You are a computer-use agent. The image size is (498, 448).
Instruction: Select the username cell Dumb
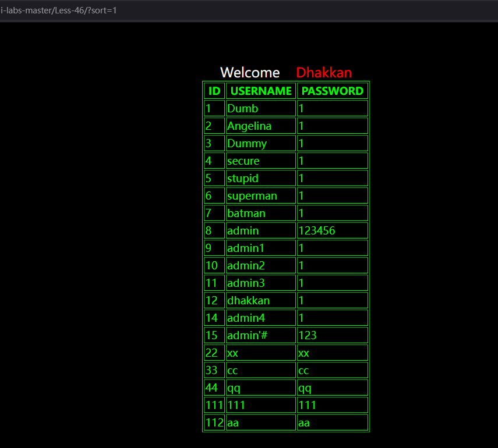pyautogui.click(x=261, y=109)
